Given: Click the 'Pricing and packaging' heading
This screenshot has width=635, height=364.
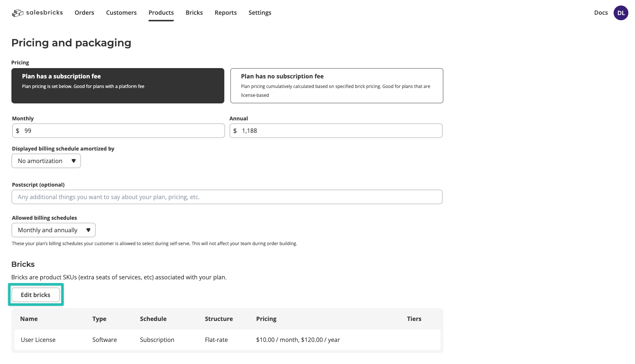Looking at the screenshot, I should tap(71, 43).
